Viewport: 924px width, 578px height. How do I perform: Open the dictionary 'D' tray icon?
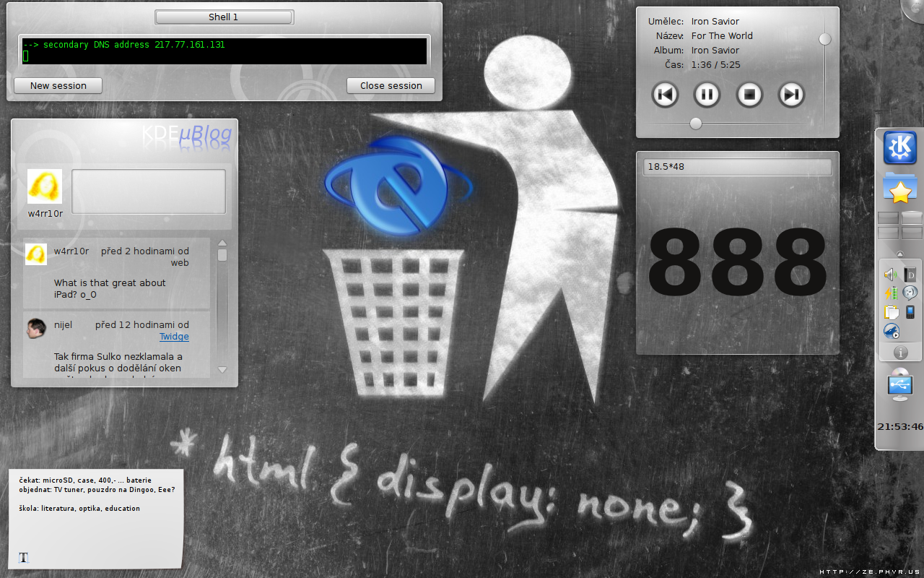(910, 274)
